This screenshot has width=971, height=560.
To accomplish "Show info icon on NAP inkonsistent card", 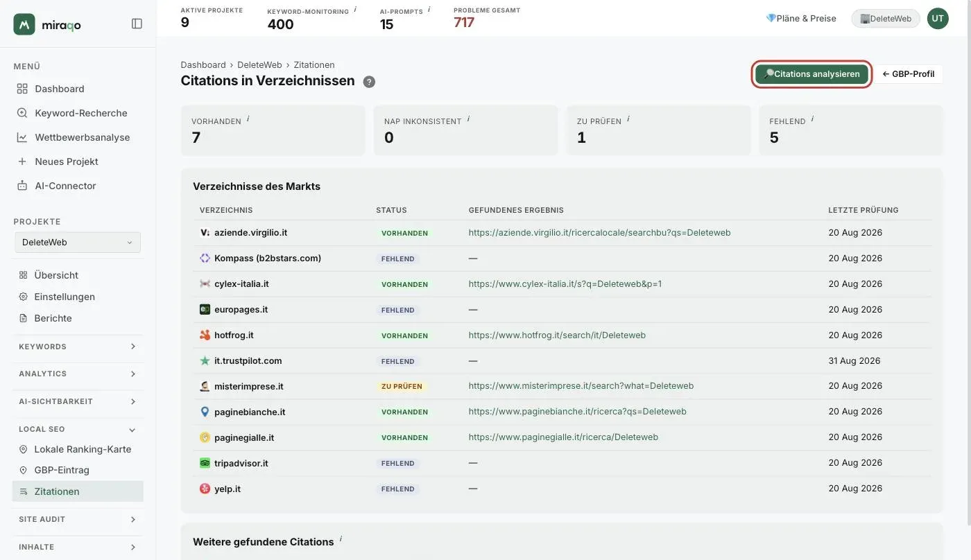I will 468,119.
